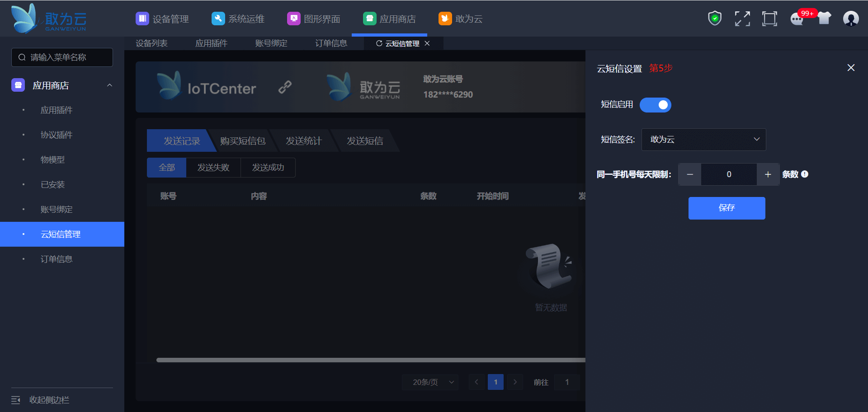Filter records by 全部

coord(166,168)
